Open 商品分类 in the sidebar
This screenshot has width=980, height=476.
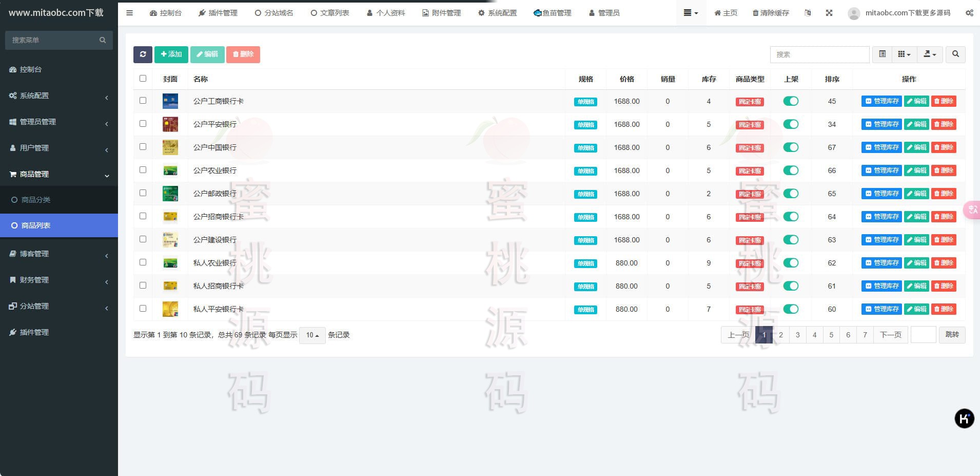click(36, 200)
